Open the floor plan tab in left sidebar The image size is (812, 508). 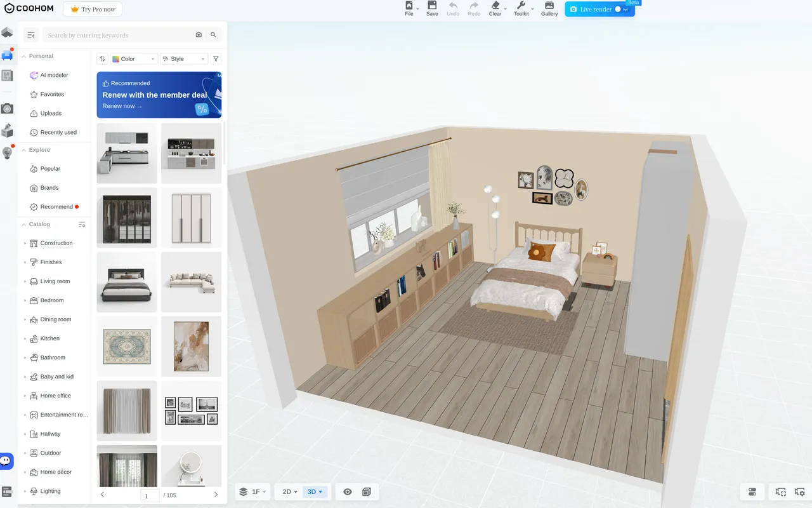pos(8,32)
